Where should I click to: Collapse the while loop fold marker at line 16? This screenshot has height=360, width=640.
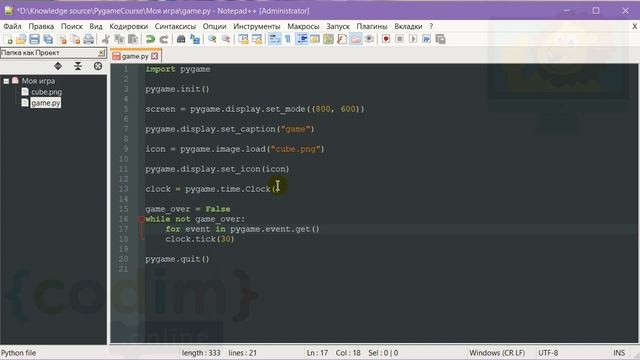(x=142, y=219)
